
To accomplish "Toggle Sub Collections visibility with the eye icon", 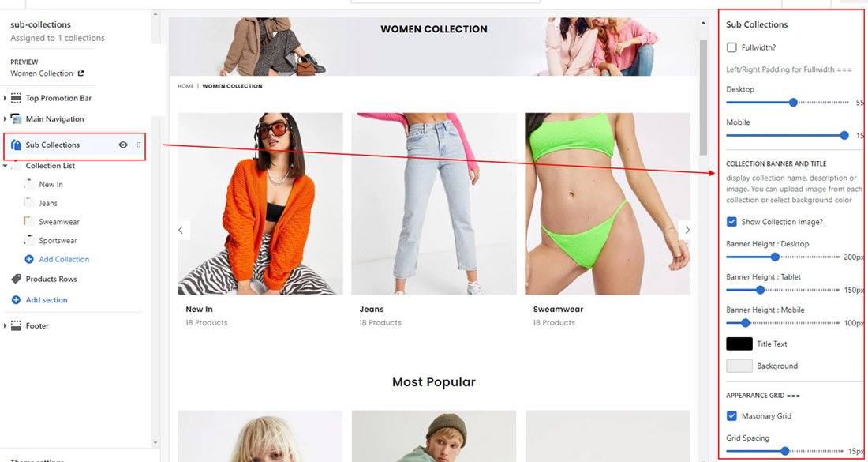I will point(123,145).
